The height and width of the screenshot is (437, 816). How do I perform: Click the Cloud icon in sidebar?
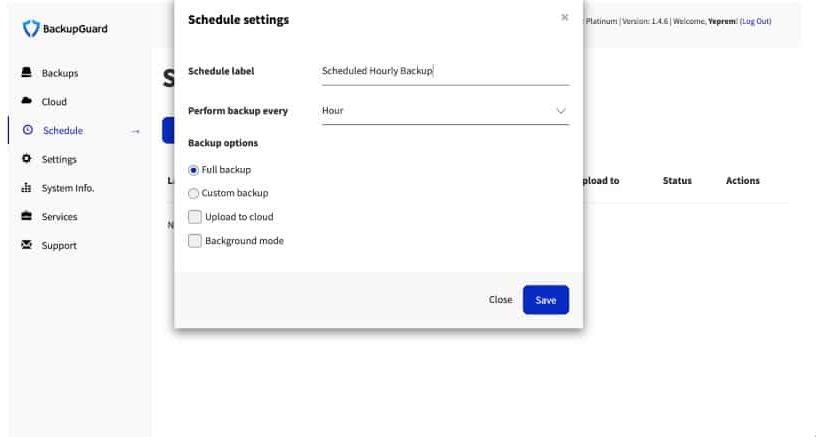(27, 101)
